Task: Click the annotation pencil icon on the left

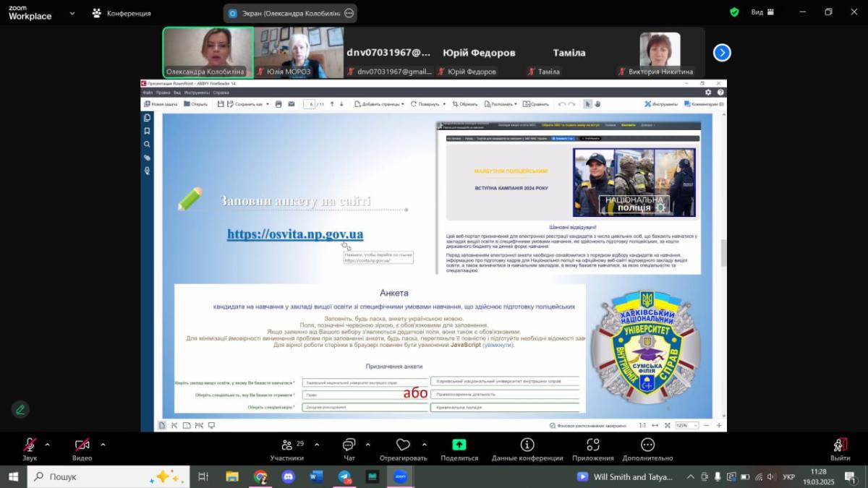Action: [20, 409]
